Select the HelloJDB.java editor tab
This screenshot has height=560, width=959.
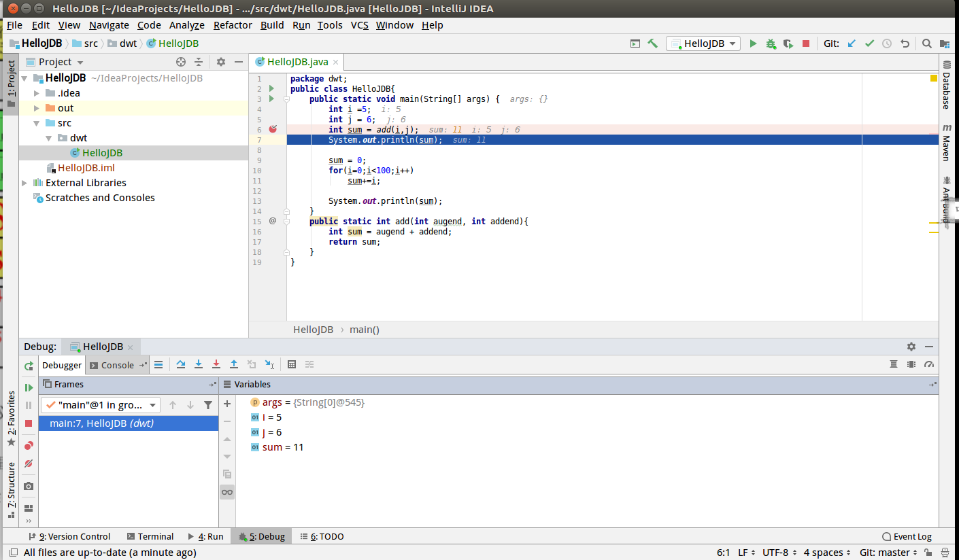[x=297, y=62]
